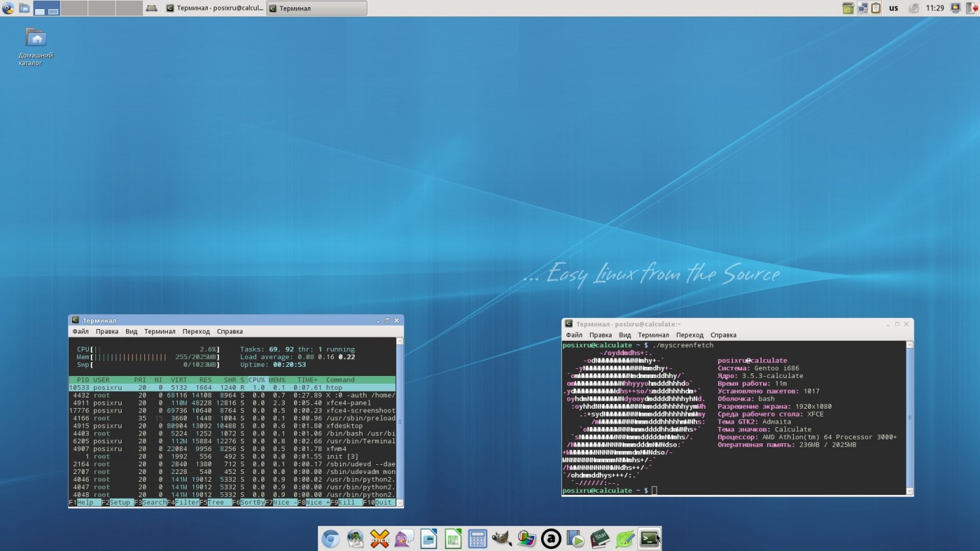980x551 pixels.
Task: Open 'Переход' menu in screenfetch terminal window
Action: click(690, 335)
